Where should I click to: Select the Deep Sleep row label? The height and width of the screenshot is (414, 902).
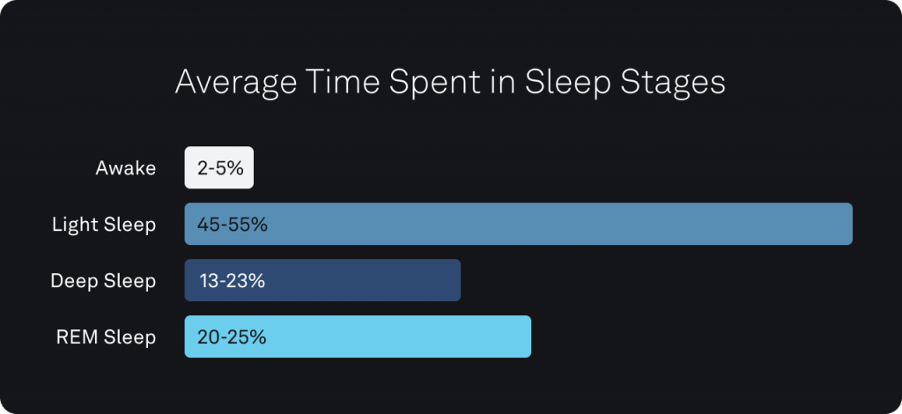tap(103, 281)
